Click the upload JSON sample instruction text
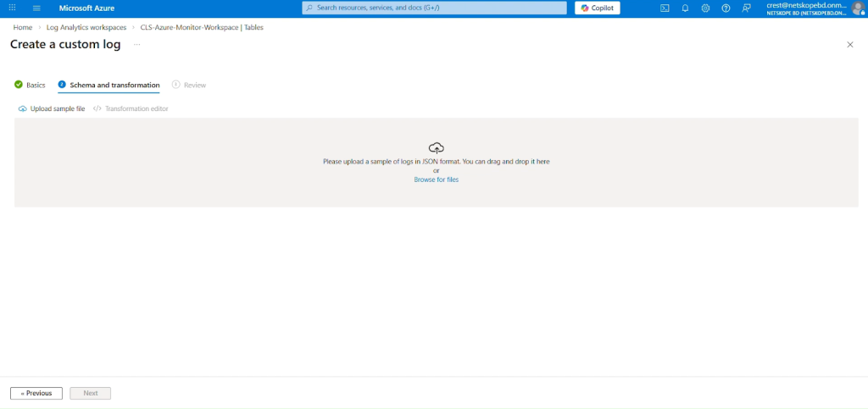The height and width of the screenshot is (409, 868). pos(437,162)
